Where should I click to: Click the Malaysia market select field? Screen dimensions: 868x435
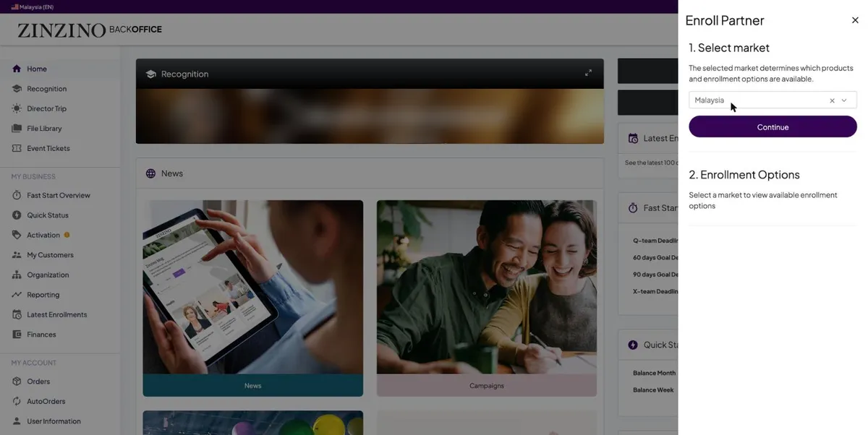pos(773,100)
